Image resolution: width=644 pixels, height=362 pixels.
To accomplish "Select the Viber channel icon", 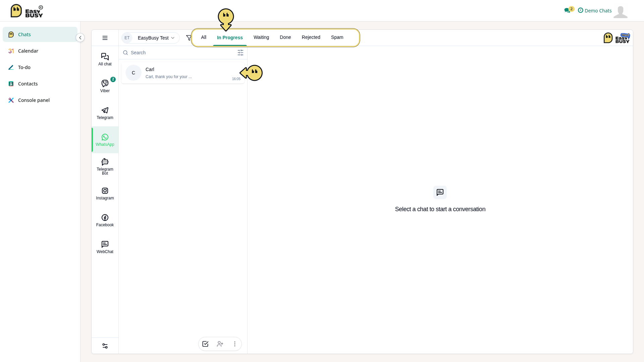I will pos(105,83).
